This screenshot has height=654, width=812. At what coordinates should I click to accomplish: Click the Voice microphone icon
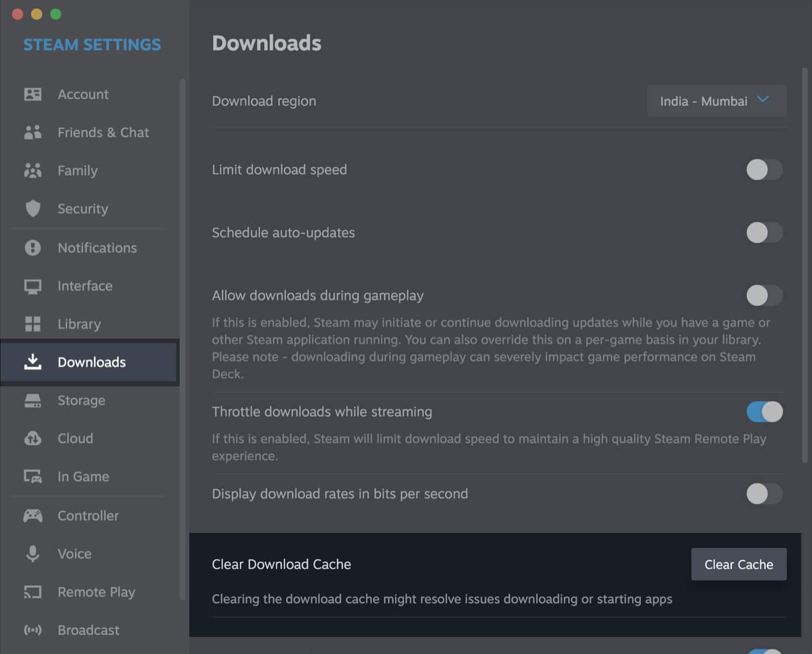32,553
